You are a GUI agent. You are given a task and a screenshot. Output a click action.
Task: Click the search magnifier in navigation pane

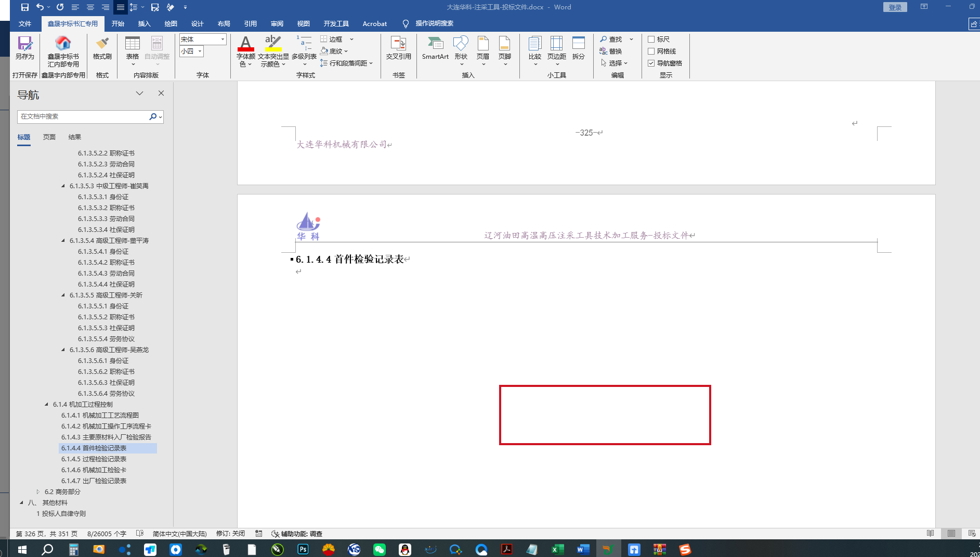[153, 116]
